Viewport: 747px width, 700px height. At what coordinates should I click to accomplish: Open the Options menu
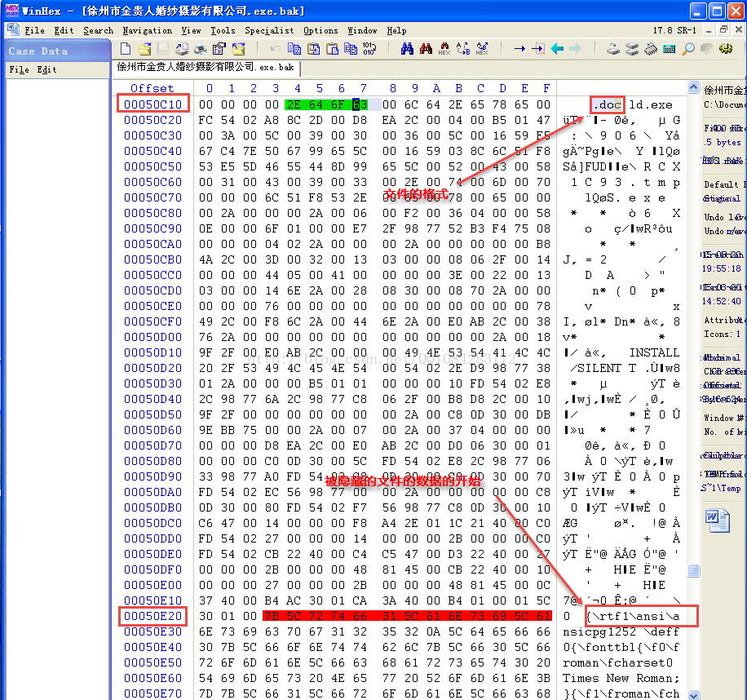pyautogui.click(x=320, y=30)
